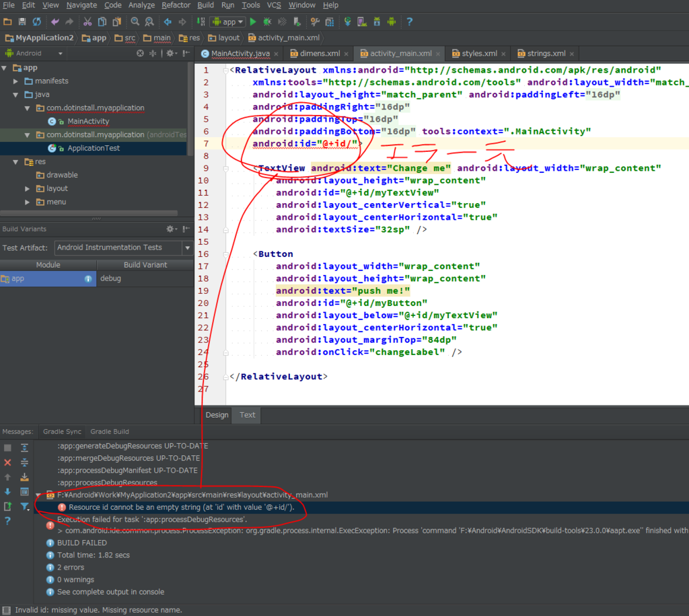Click the Sync Project with Gradle icon
The height and width of the screenshot is (616, 689).
348,22
